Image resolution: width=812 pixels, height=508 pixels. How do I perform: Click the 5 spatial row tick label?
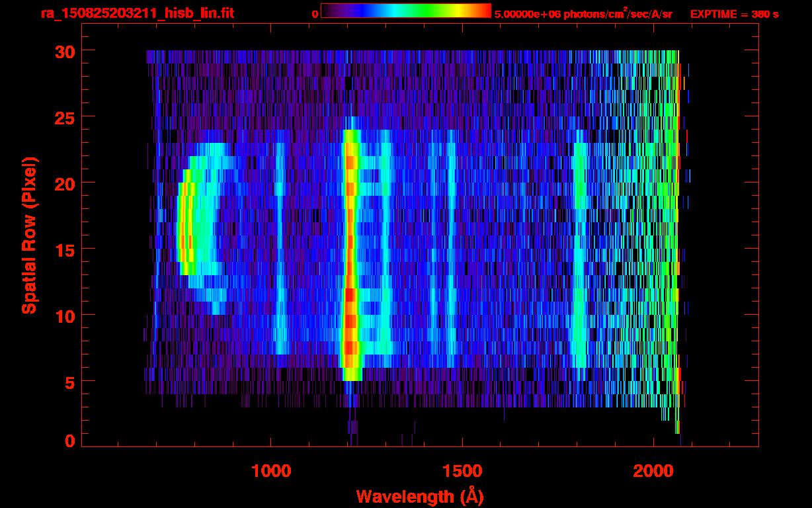click(x=70, y=382)
